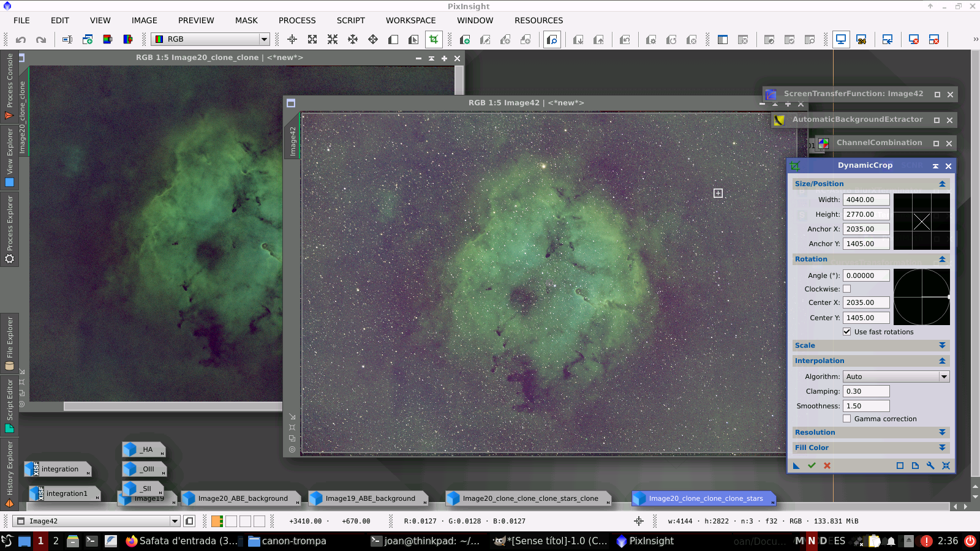Open the PROCESS menu
The width and height of the screenshot is (980, 551).
[x=297, y=20]
